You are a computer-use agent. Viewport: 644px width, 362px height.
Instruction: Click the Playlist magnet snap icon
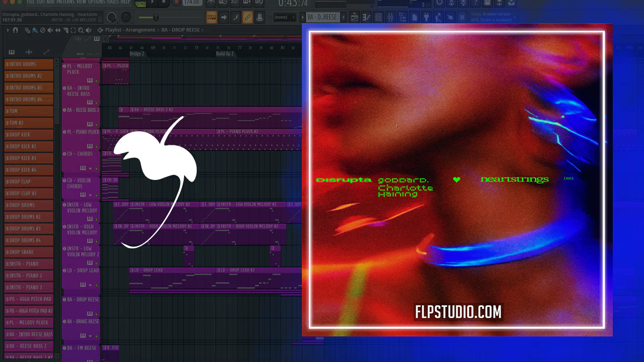[16, 30]
